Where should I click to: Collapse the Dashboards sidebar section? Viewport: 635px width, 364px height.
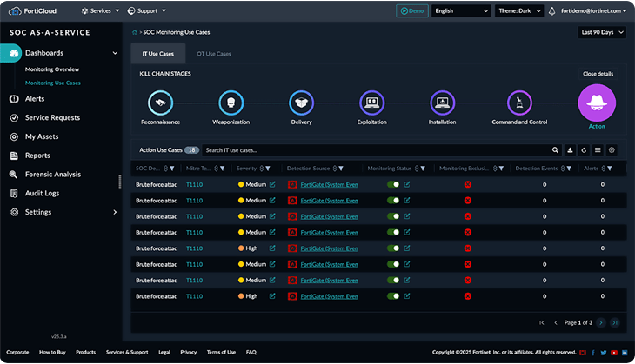coord(115,53)
